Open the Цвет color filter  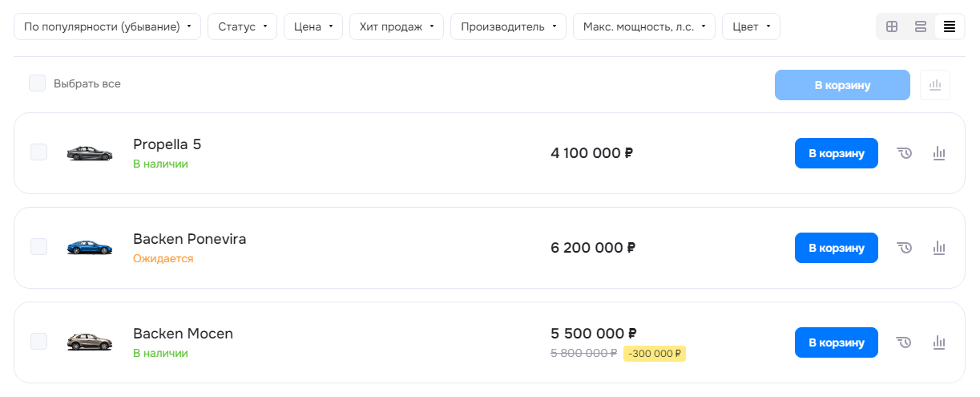click(751, 26)
